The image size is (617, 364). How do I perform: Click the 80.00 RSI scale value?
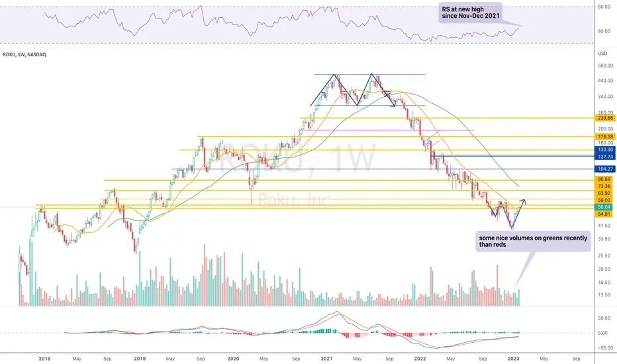pyautogui.click(x=604, y=7)
